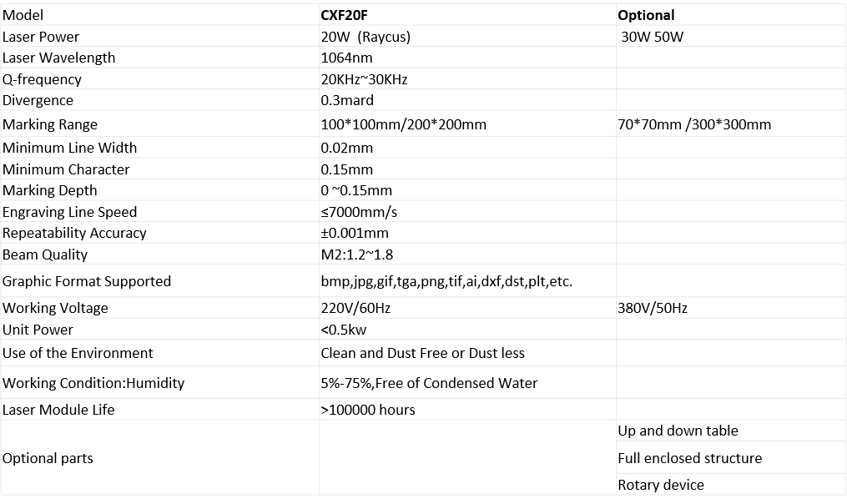Select the Rotary device cell
This screenshot has height=504, width=847.
660,485
